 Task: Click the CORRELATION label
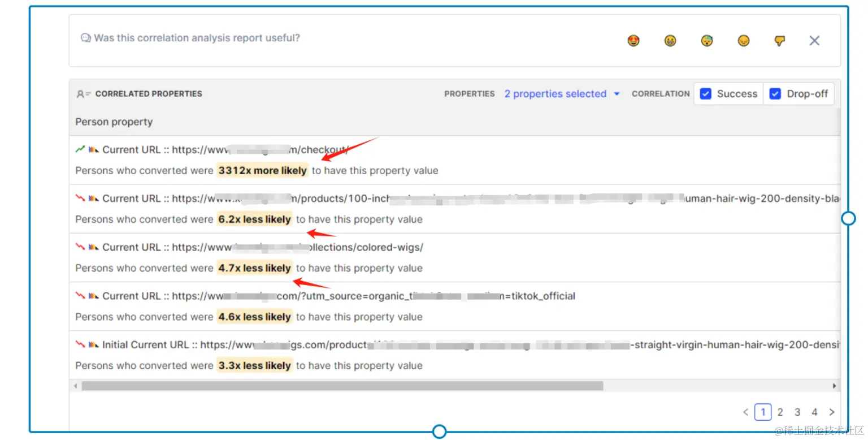click(x=661, y=94)
